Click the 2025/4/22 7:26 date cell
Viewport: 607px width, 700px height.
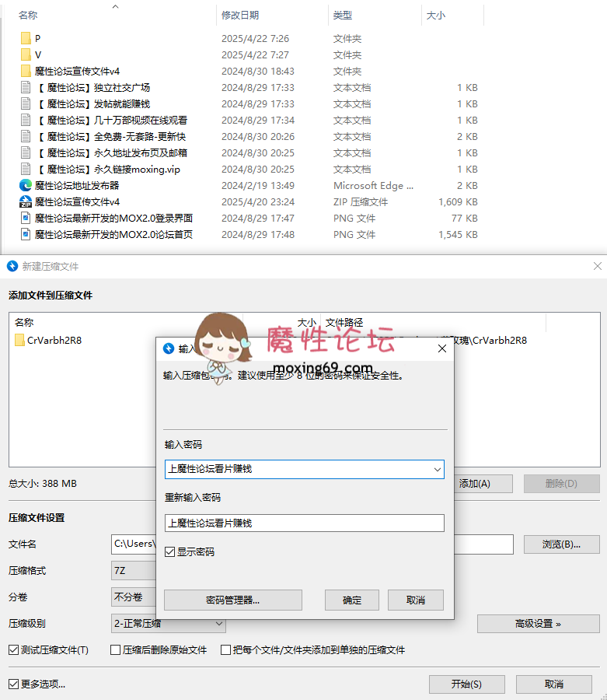click(x=255, y=39)
